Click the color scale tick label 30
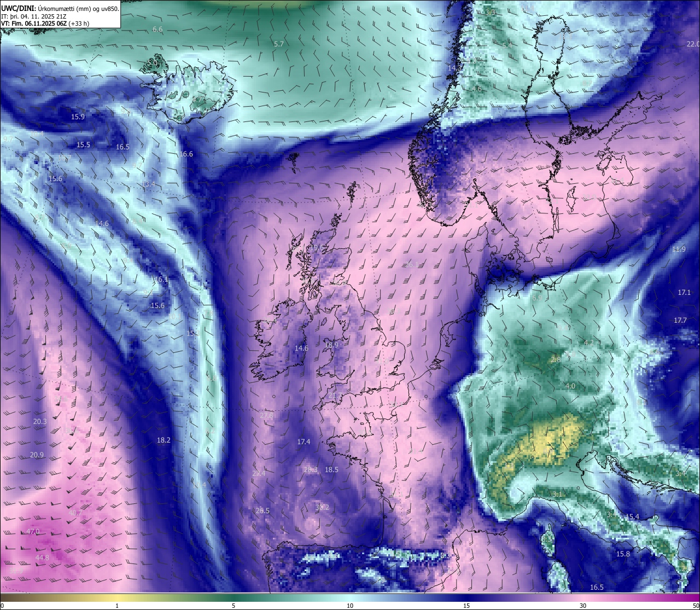The width and height of the screenshot is (700, 610). [583, 606]
